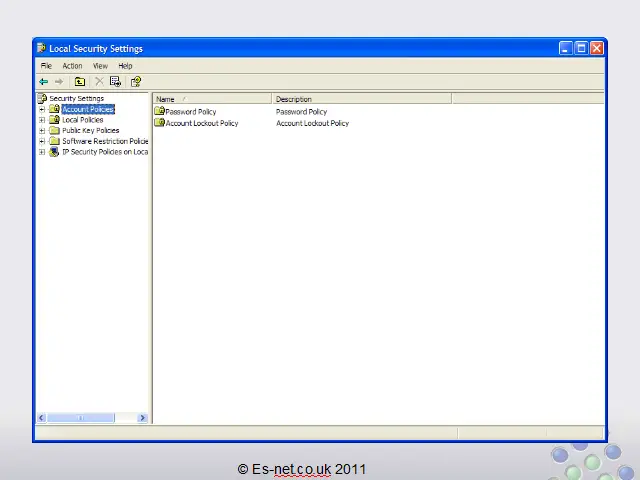Screen dimensions: 640x480
Task: Click the Software Restriction Policies folder icon
Action: (x=54, y=141)
